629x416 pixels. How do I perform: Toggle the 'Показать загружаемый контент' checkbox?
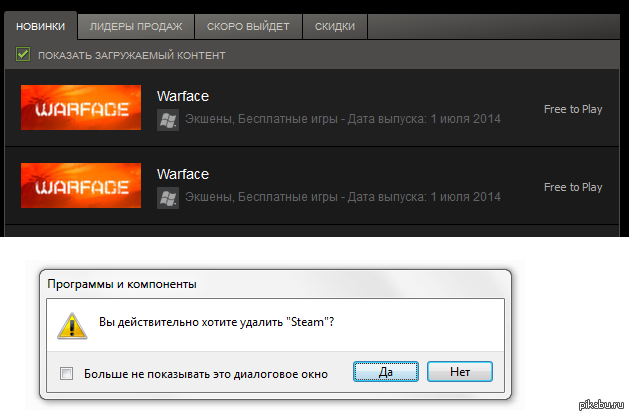pyautogui.click(x=24, y=55)
